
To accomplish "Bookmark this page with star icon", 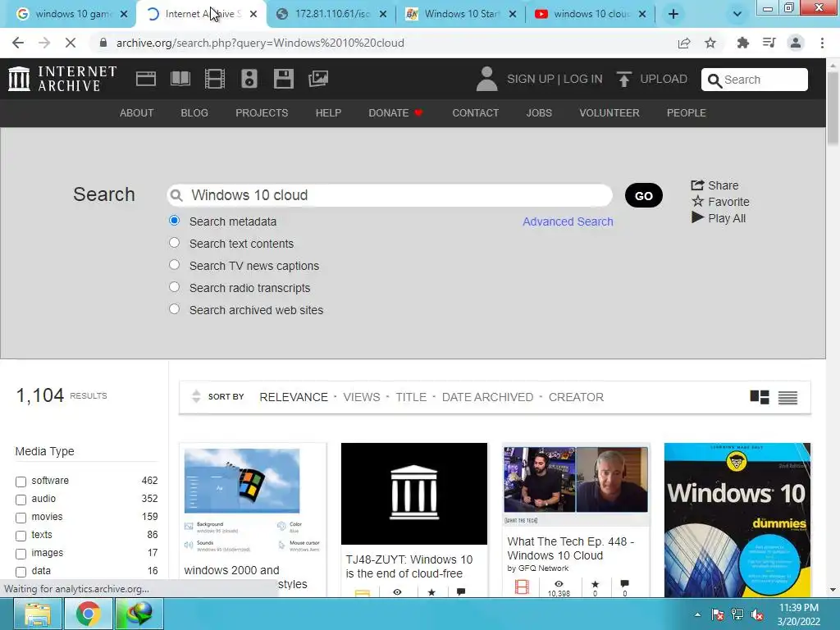I will point(710,43).
